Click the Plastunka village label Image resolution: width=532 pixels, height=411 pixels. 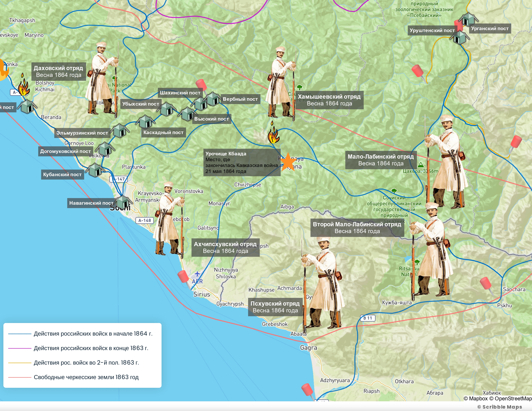point(134,167)
